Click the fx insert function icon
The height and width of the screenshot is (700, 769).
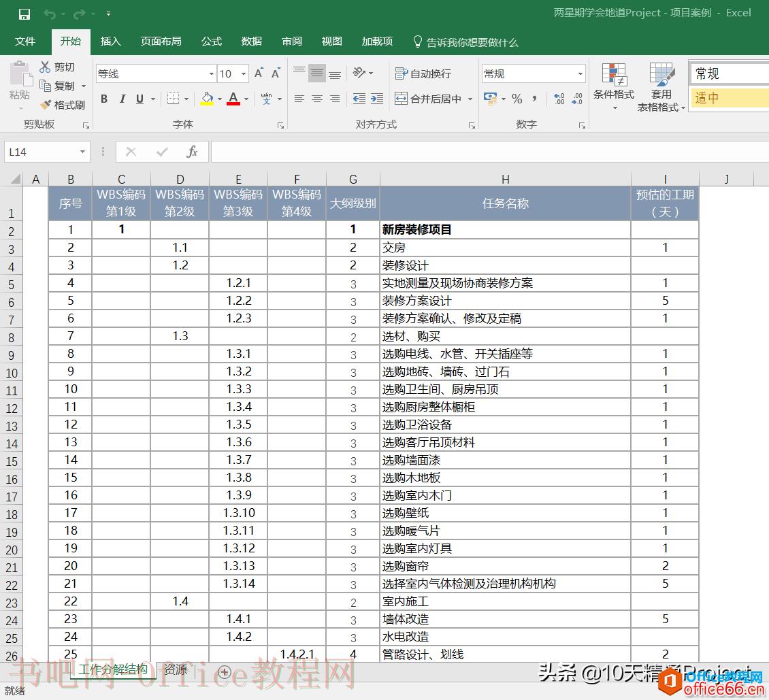[x=192, y=152]
